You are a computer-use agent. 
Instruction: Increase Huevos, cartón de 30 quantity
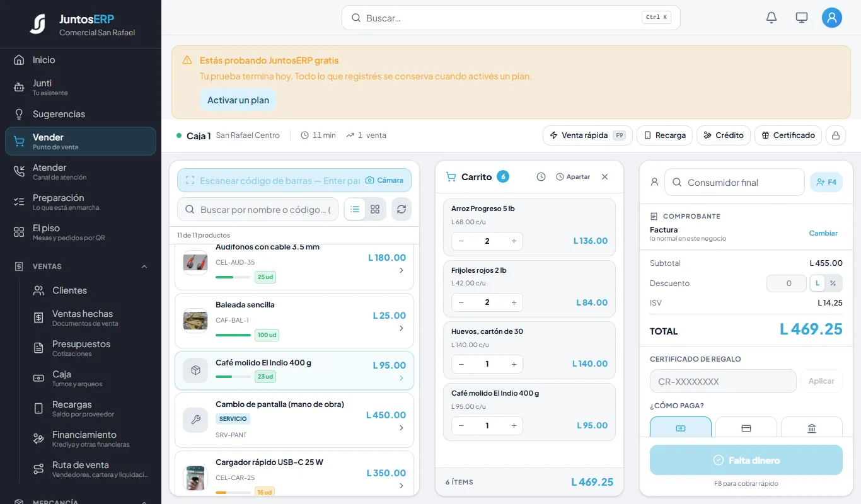(514, 364)
